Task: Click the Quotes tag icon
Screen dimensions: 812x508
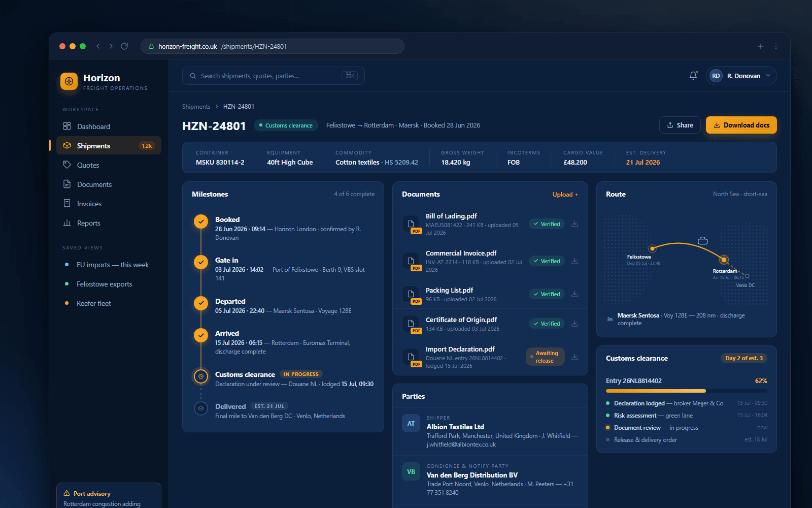Action: click(x=67, y=165)
